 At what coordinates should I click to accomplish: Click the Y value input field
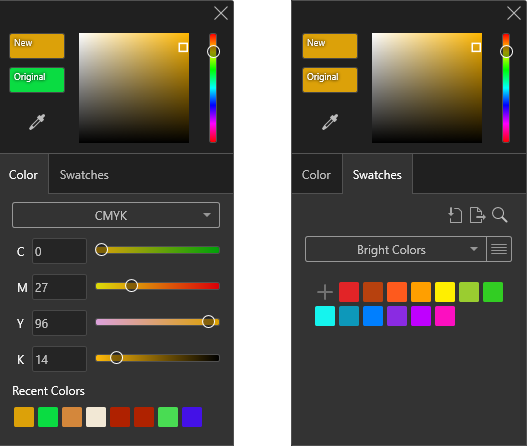pos(59,323)
